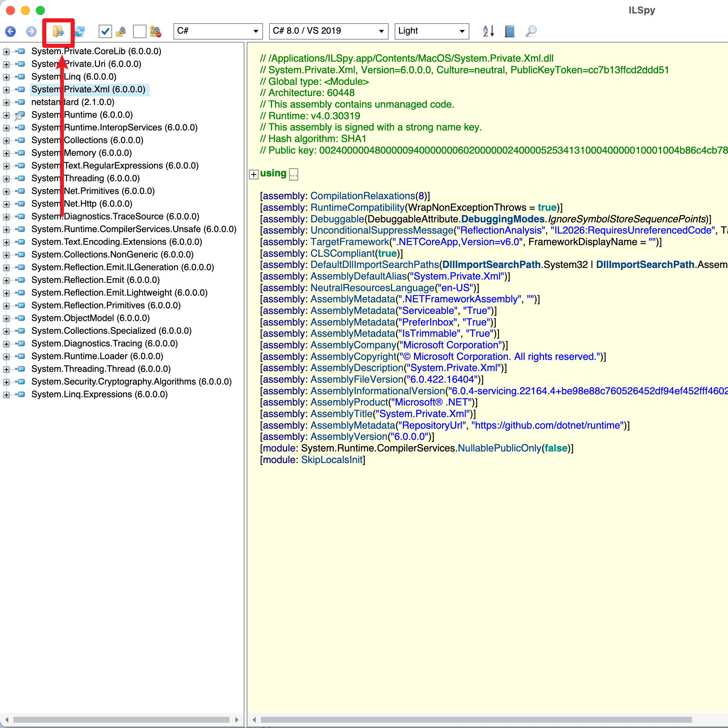Open Search with magnifying glass icon

click(x=531, y=31)
